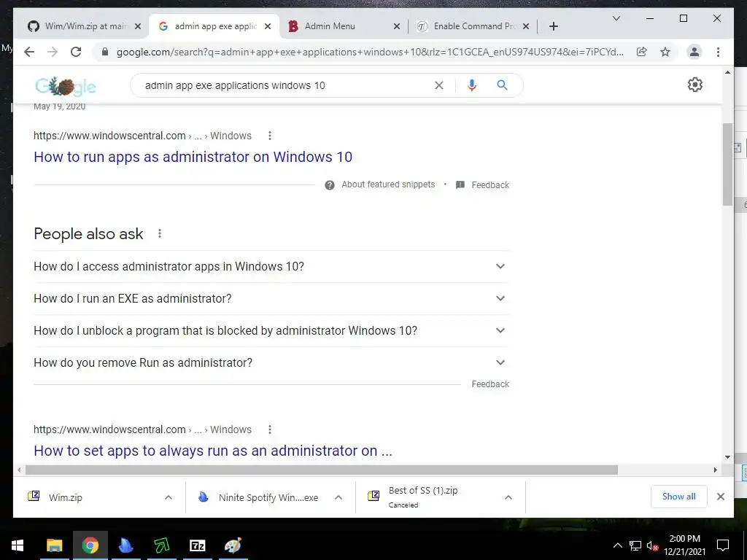
Task: Click the vertical scrollbar thumb
Action: pos(727,164)
